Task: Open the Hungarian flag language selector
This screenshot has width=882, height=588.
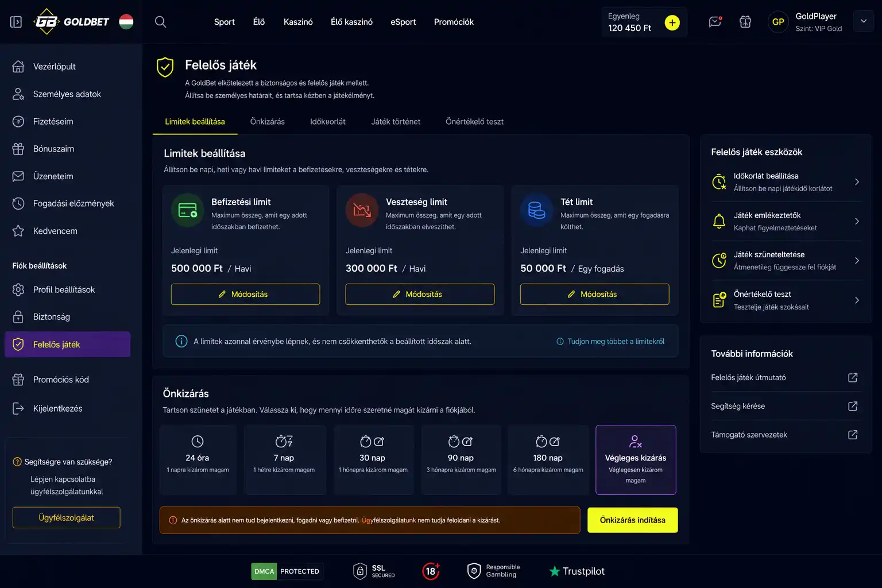Action: 126,22
